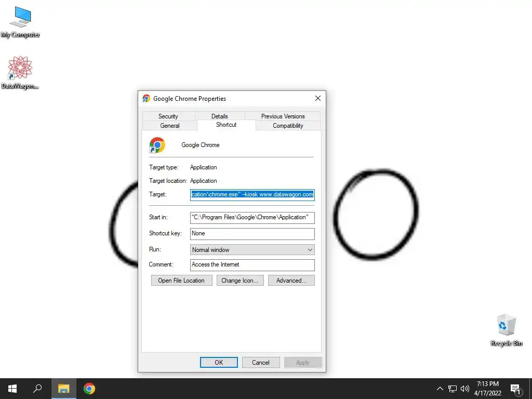Open the taskbar search magnifier

point(37,389)
